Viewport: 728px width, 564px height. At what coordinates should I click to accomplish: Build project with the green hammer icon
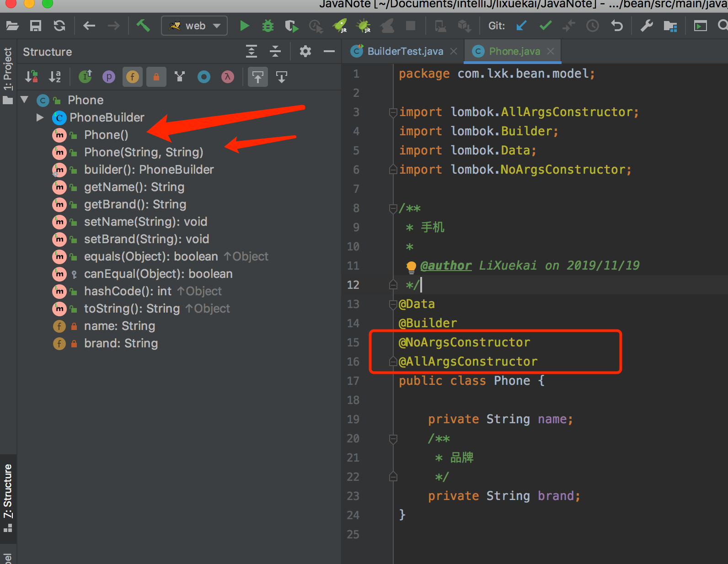(143, 26)
